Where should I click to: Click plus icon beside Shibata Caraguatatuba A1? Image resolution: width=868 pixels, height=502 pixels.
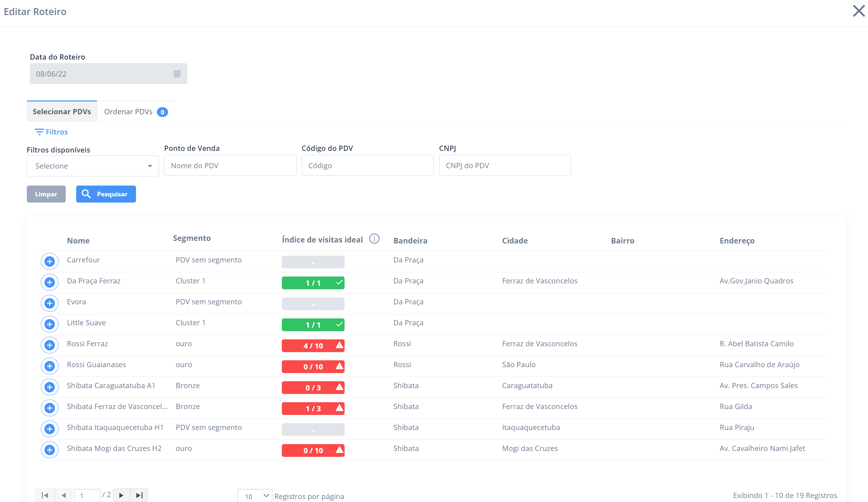point(50,387)
